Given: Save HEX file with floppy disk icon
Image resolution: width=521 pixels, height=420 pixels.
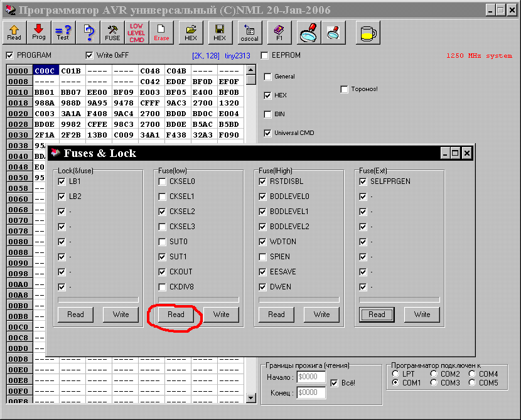Looking at the screenshot, I should [220, 32].
